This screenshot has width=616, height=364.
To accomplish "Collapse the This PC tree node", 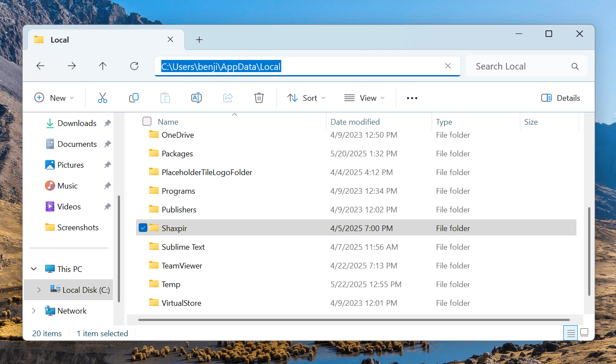I will pyautogui.click(x=34, y=269).
